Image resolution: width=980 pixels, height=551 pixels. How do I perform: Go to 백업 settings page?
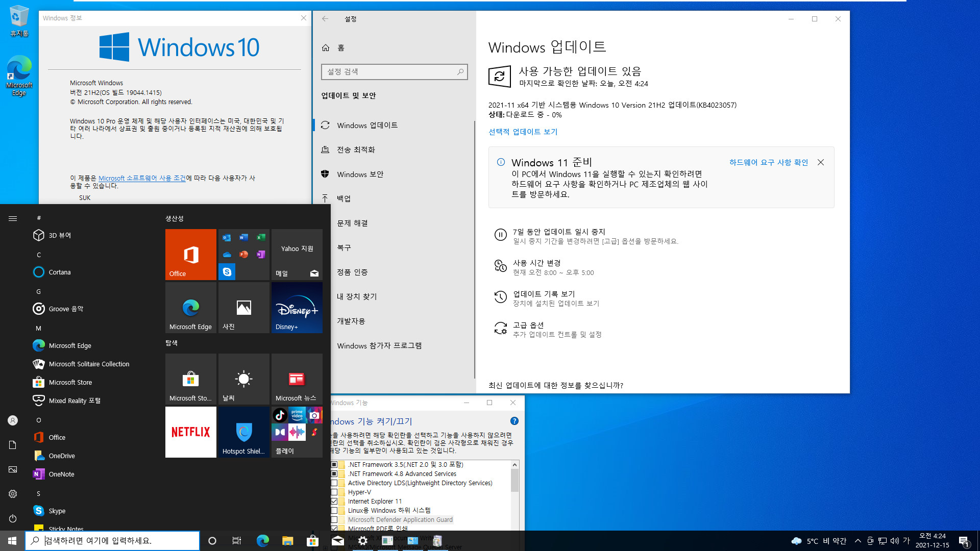point(394,198)
